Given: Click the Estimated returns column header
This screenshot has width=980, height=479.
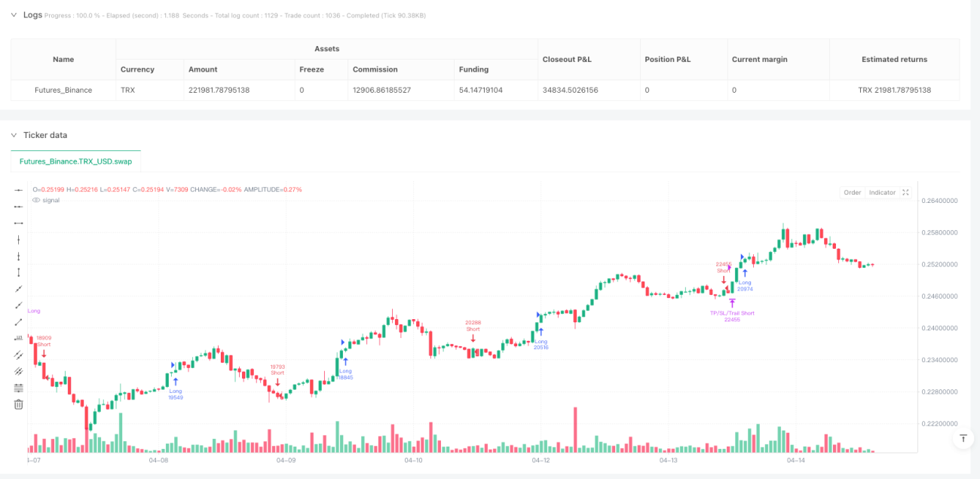Looking at the screenshot, I should point(894,59).
